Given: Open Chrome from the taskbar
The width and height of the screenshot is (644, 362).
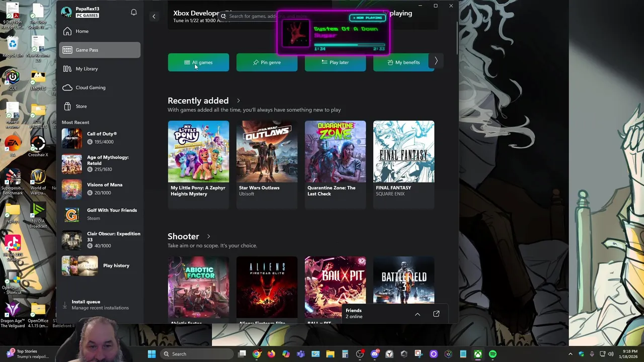Looking at the screenshot, I should coord(257,354).
